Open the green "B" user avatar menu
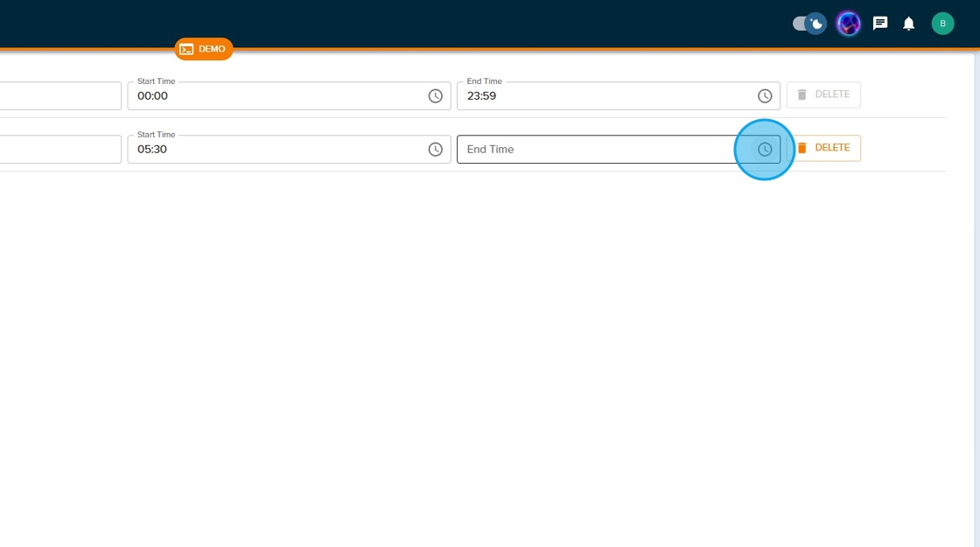 942,24
